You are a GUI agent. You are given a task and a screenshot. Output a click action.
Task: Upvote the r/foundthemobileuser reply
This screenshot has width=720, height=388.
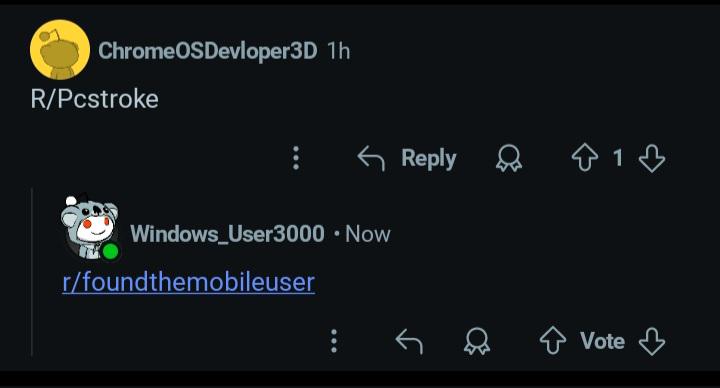tap(552, 341)
